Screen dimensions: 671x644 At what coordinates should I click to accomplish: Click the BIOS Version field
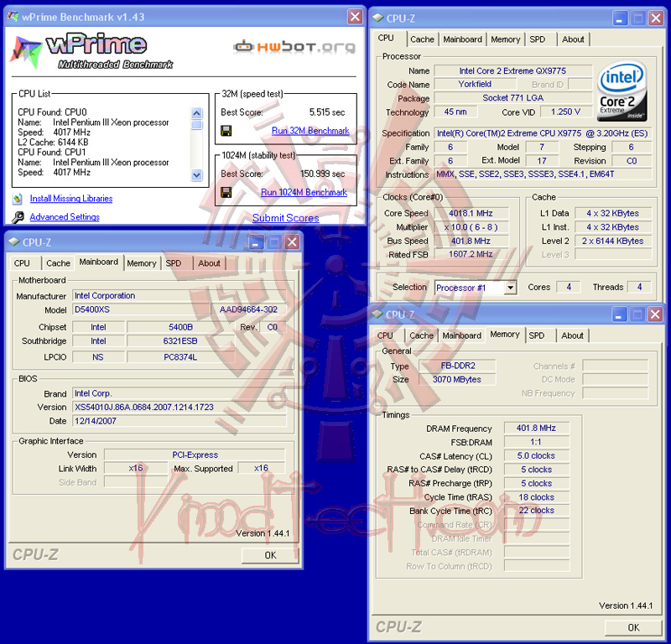point(179,407)
